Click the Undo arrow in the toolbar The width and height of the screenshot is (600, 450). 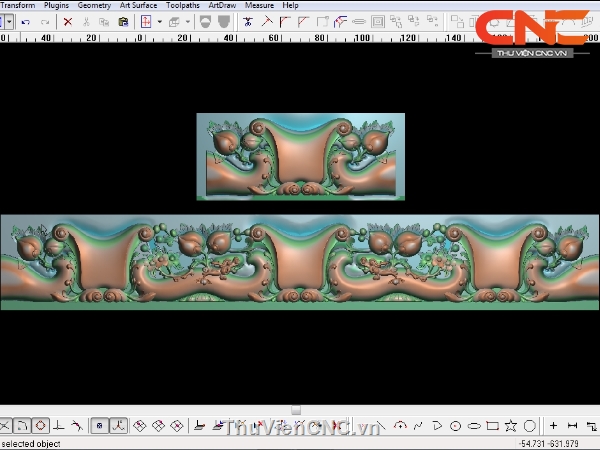25,21
